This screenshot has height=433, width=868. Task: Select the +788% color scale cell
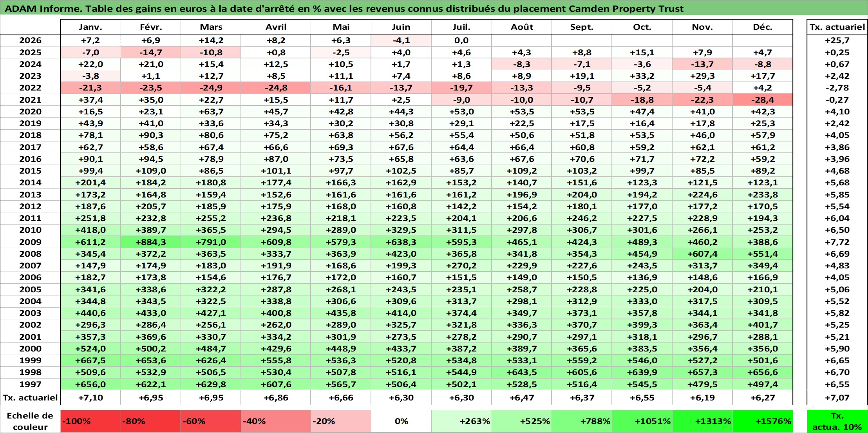click(x=582, y=421)
